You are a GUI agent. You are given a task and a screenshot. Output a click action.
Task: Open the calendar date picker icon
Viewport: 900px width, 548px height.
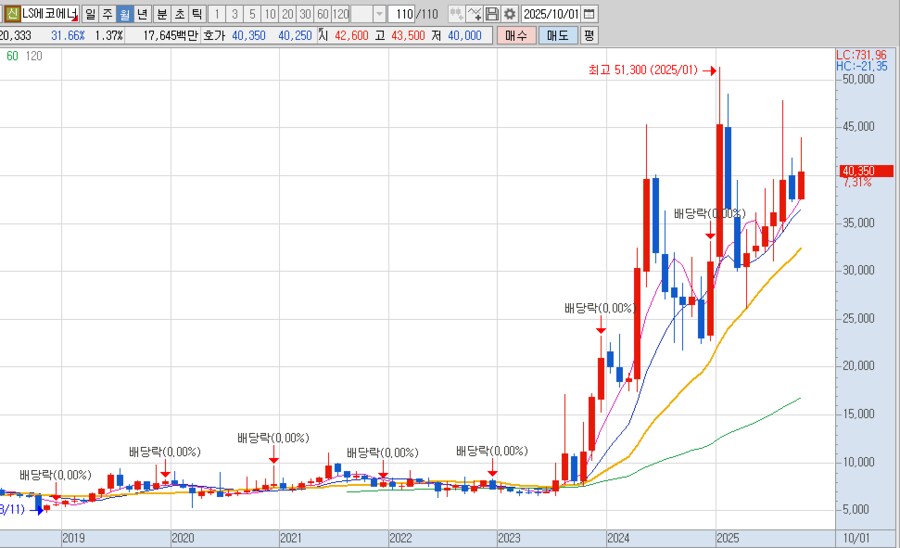click(589, 14)
